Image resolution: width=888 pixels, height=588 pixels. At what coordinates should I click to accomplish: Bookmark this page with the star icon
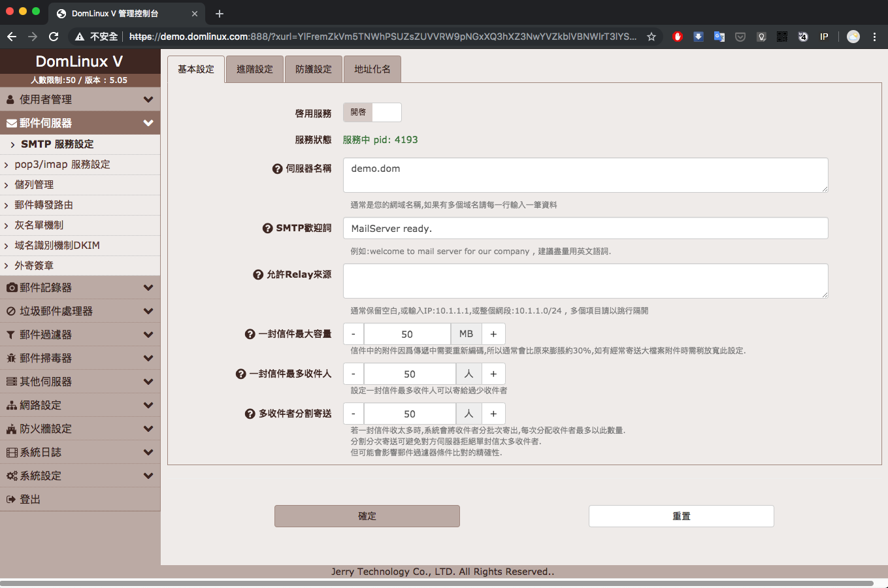coord(651,37)
